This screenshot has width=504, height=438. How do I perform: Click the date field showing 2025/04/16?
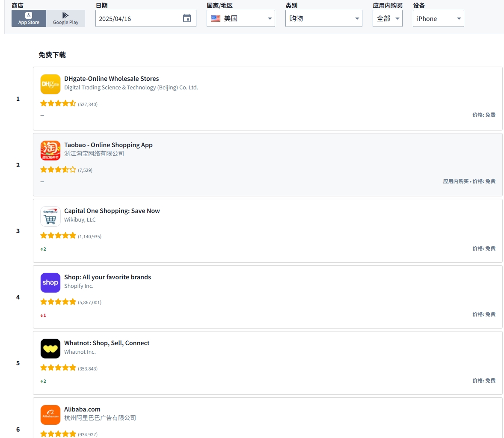145,18
